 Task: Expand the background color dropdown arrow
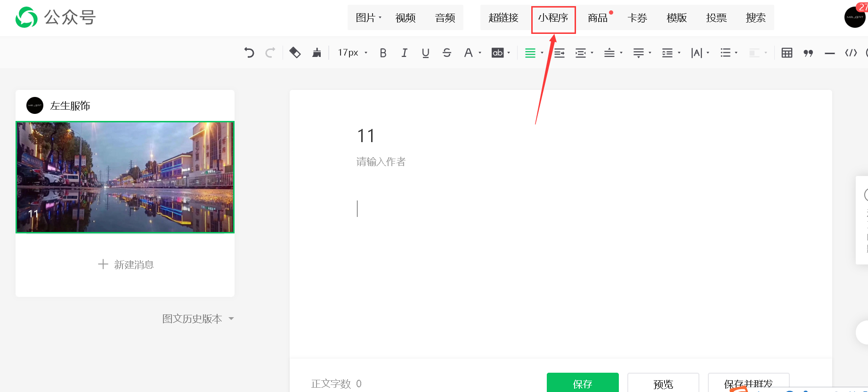point(509,53)
